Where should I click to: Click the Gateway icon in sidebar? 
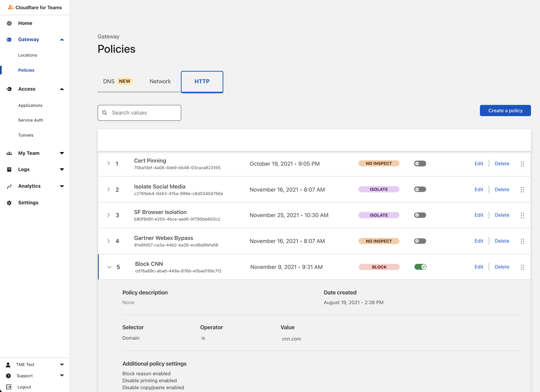point(9,39)
